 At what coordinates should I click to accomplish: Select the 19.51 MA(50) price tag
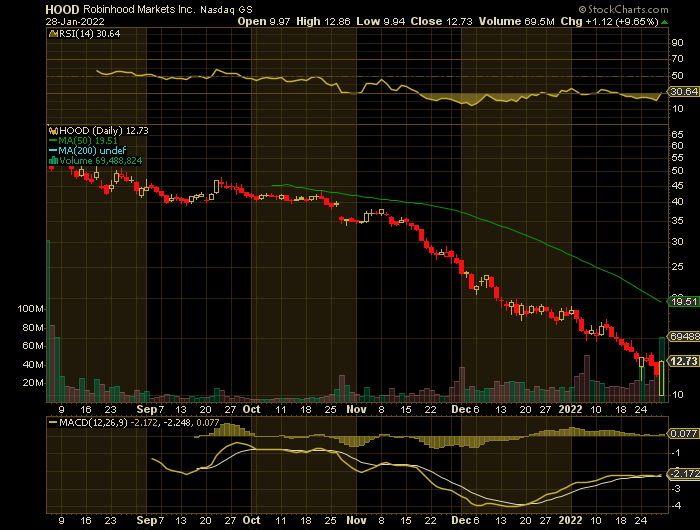click(681, 300)
